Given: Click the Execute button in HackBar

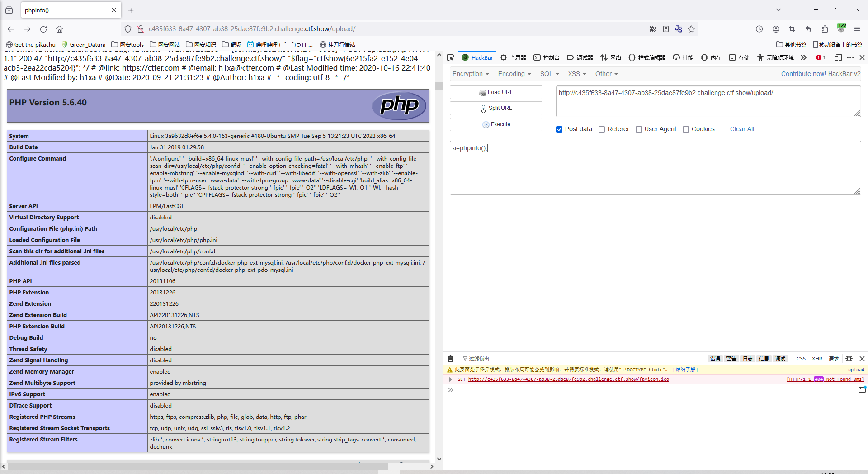Looking at the screenshot, I should [496, 124].
